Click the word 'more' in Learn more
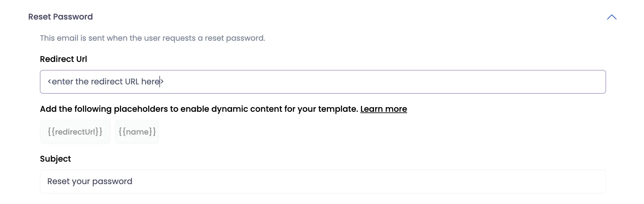This screenshot has height=204, width=644. click(396, 109)
